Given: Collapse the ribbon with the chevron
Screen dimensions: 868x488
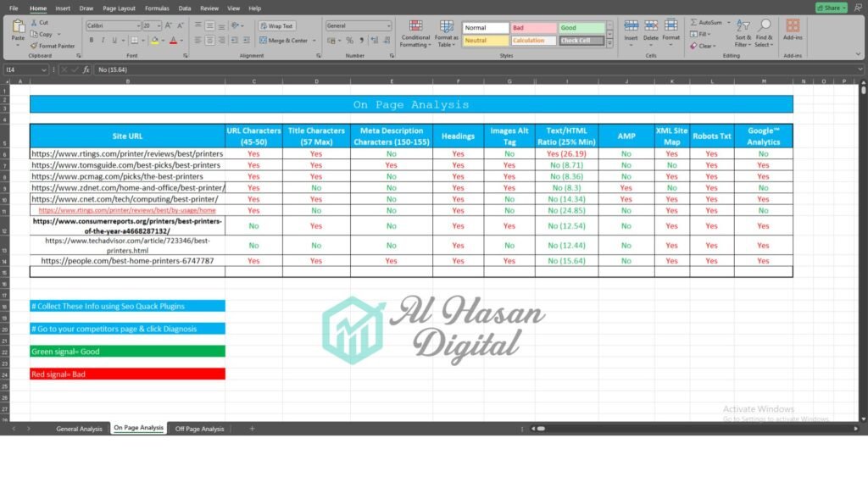Looking at the screenshot, I should [858, 55].
